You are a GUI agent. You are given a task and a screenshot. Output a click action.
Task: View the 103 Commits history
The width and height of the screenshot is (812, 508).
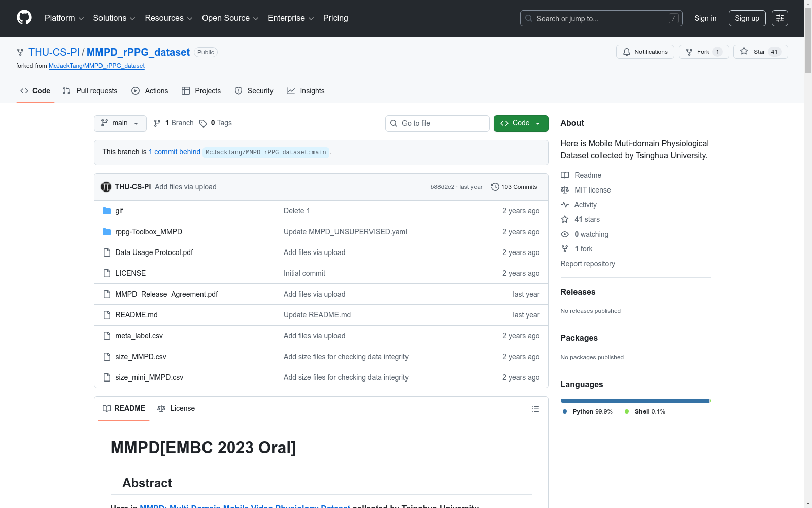[514, 187]
